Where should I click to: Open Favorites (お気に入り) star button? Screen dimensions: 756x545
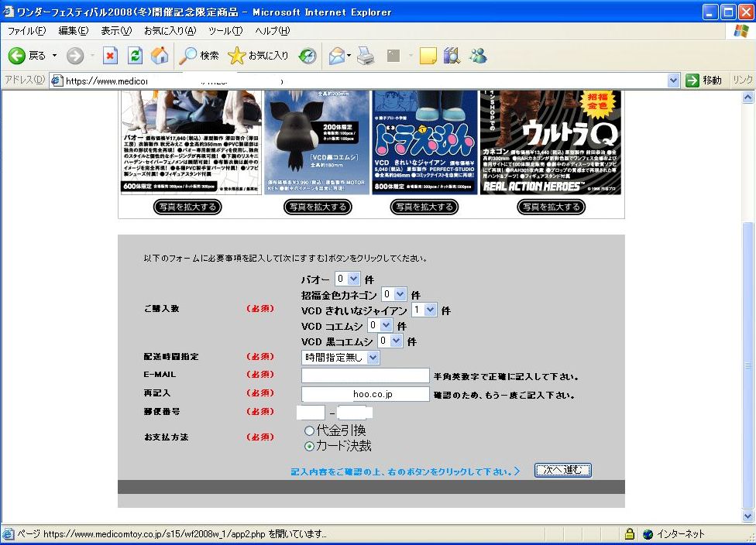coord(258,56)
